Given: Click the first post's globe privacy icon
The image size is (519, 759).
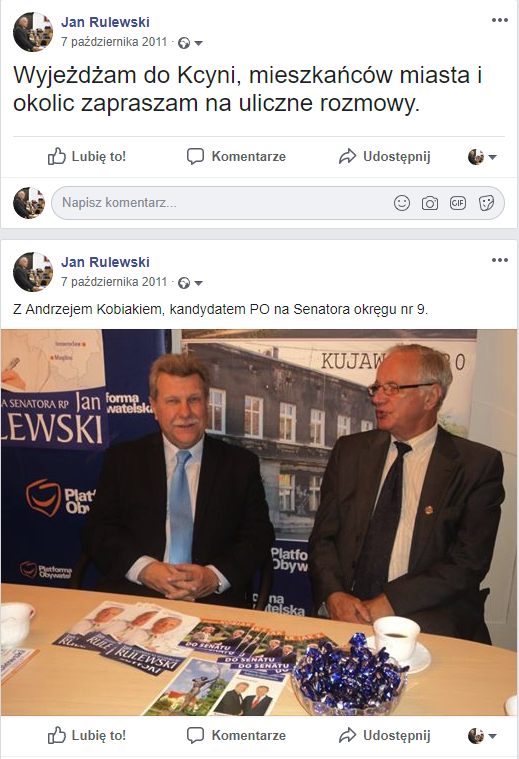Looking at the screenshot, I should click(x=184, y=43).
